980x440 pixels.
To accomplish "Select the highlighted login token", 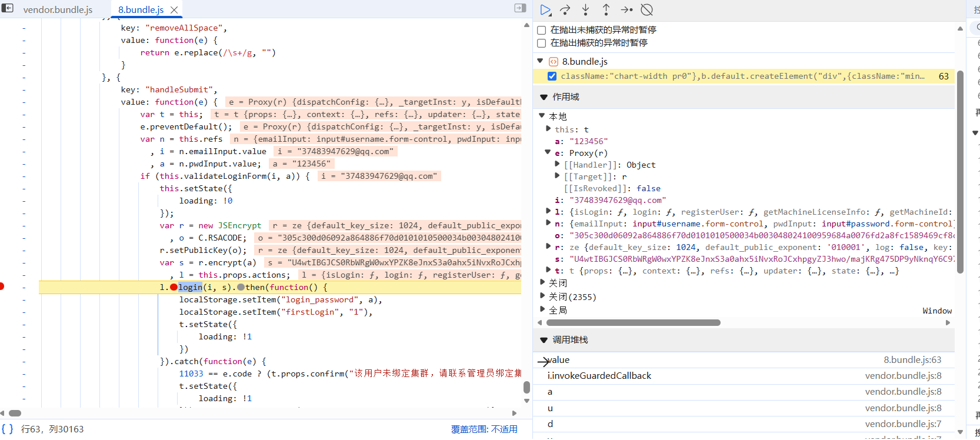I will coord(190,287).
